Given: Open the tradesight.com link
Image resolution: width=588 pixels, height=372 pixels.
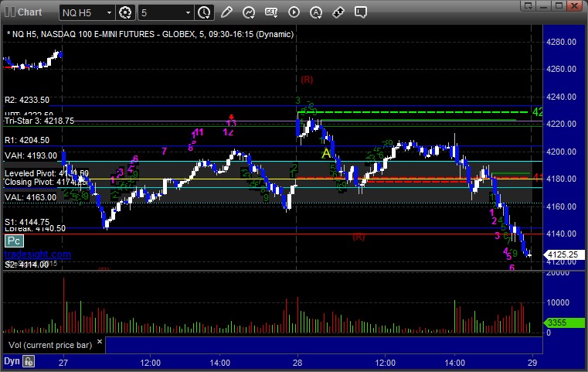Looking at the screenshot, I should (37, 254).
